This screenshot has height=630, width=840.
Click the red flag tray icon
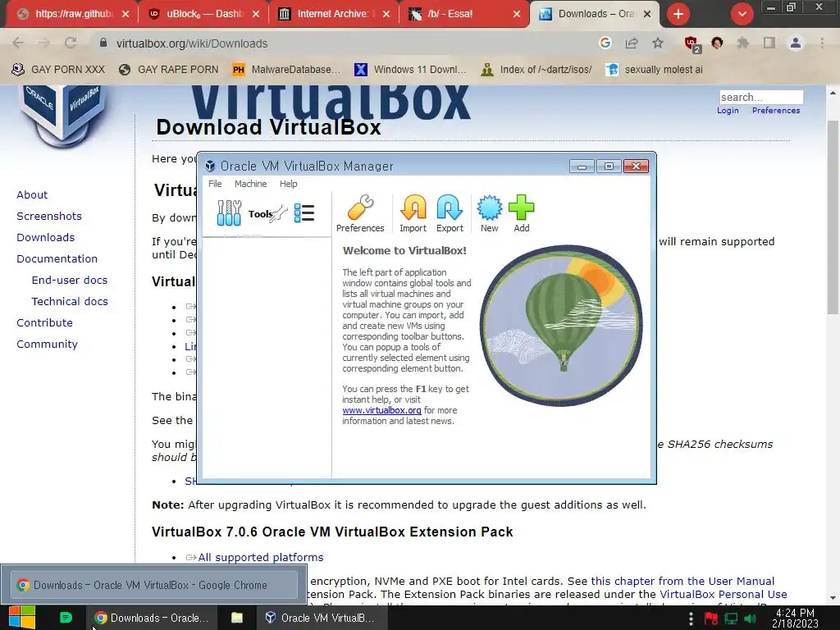[x=711, y=619]
